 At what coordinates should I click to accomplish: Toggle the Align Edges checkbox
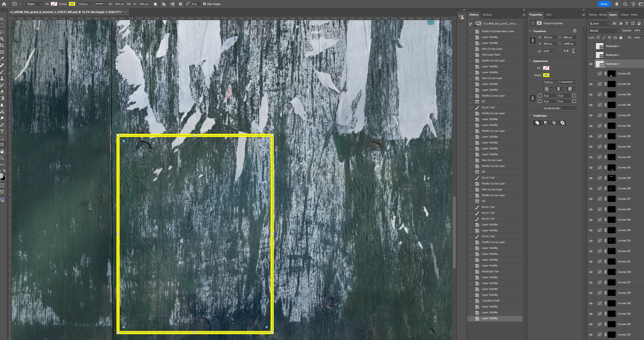point(204,4)
